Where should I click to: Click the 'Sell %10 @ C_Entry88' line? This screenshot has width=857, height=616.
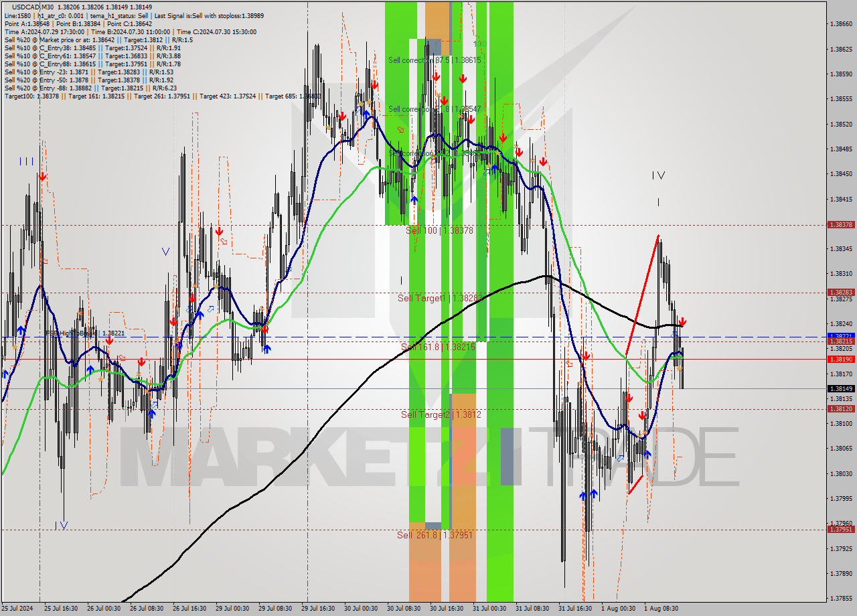(92, 64)
